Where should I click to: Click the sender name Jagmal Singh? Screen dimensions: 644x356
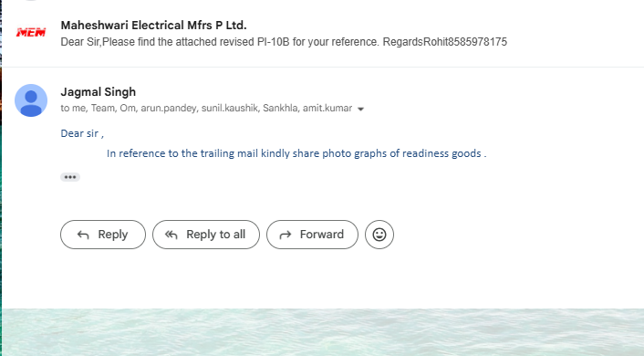point(99,91)
